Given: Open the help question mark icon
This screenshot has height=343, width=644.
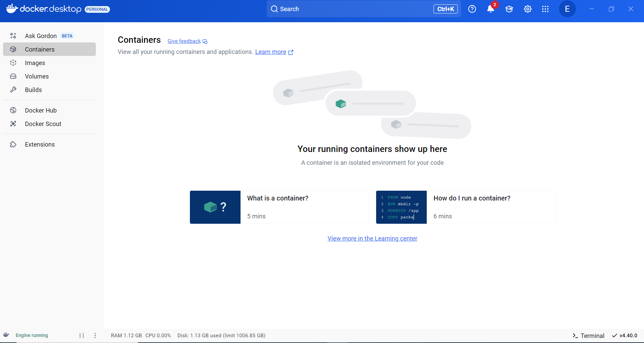Looking at the screenshot, I should (472, 9).
